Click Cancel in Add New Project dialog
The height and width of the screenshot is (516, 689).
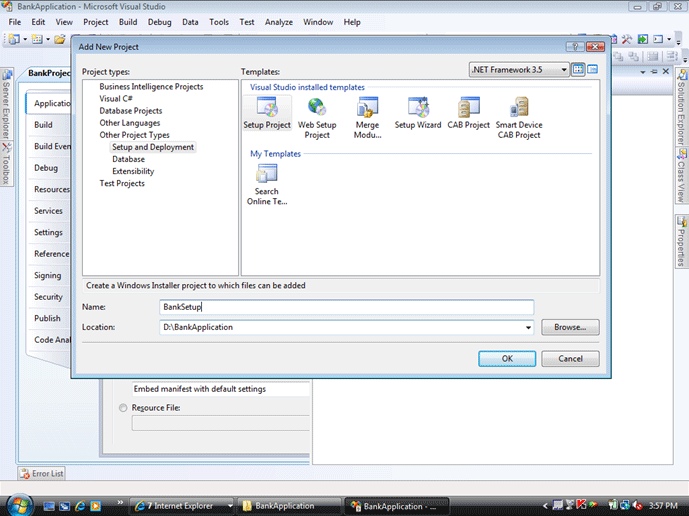coord(570,359)
